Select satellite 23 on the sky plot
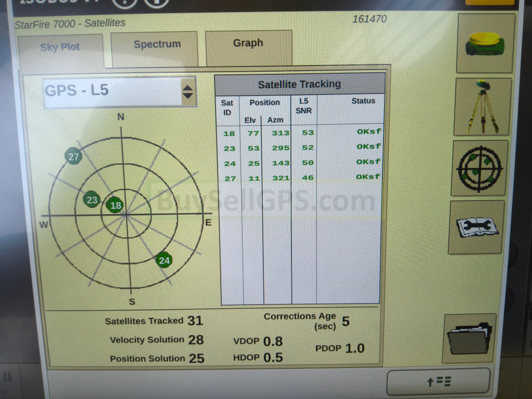The height and width of the screenshot is (399, 532). point(91,199)
